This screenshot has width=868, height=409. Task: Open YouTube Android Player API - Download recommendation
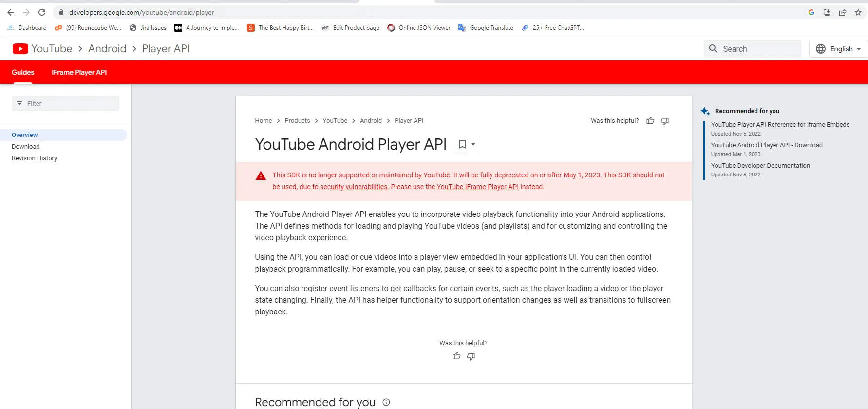767,145
